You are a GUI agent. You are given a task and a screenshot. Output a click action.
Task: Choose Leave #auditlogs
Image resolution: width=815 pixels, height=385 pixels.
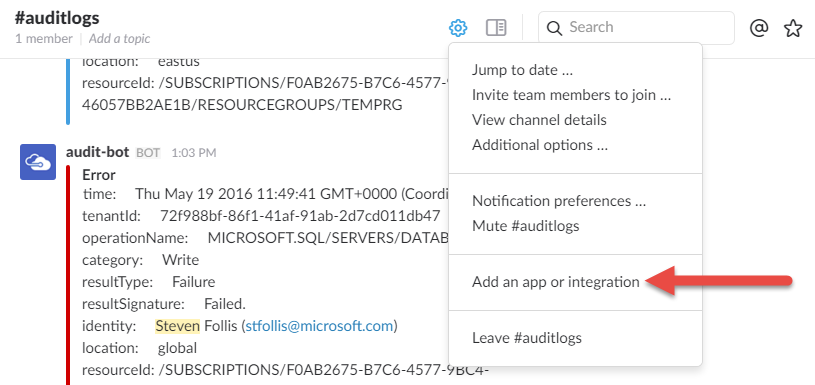(x=527, y=338)
